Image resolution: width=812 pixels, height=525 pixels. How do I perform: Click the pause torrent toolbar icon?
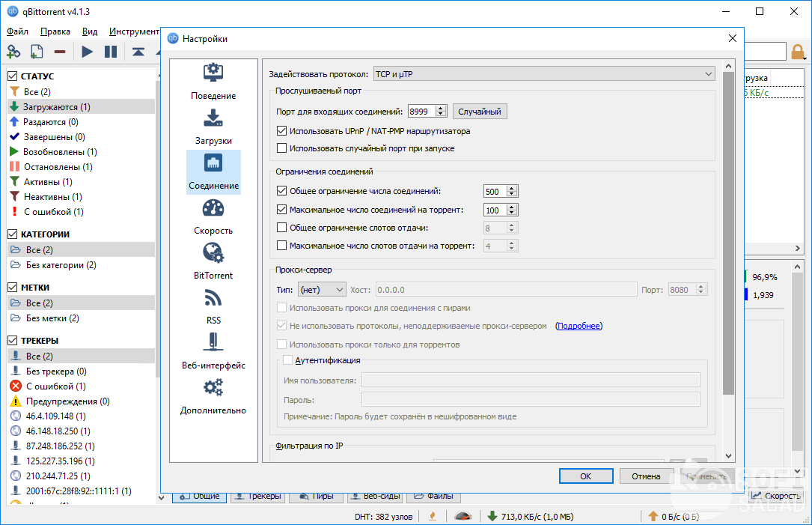111,52
